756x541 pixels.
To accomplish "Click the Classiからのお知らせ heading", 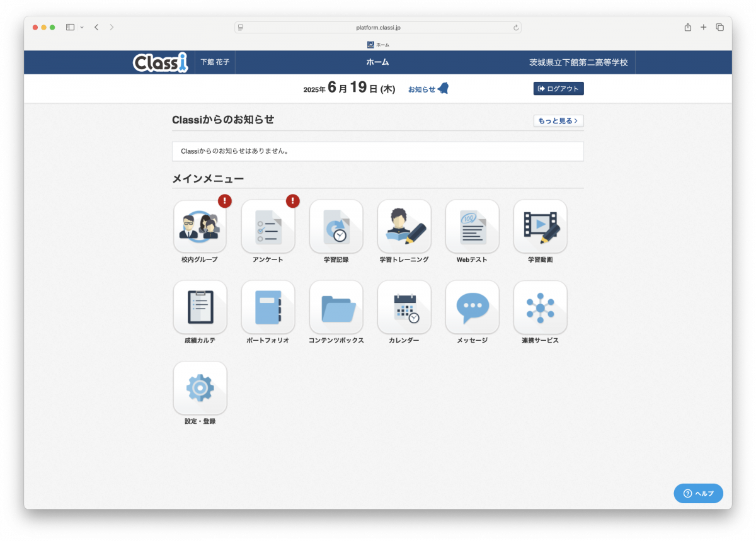I will (x=223, y=120).
